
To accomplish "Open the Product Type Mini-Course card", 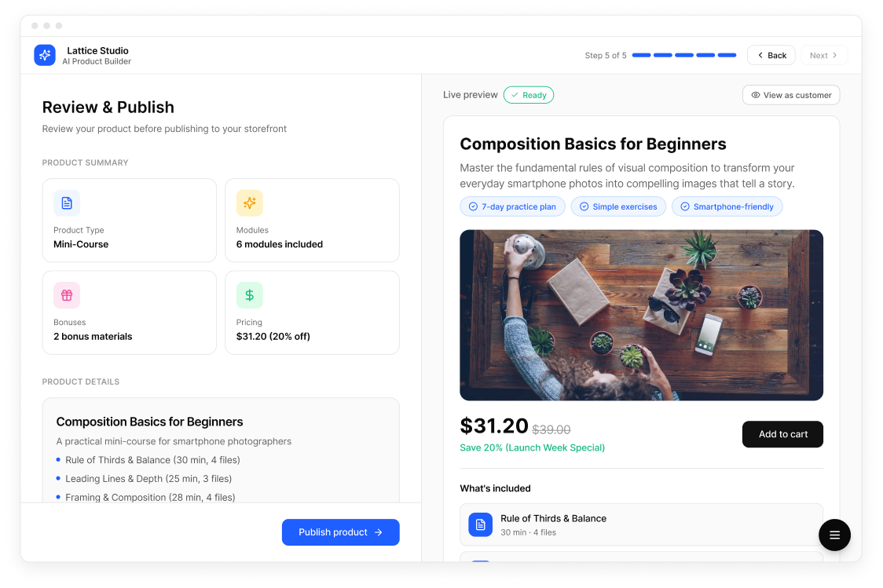I will pos(130,221).
